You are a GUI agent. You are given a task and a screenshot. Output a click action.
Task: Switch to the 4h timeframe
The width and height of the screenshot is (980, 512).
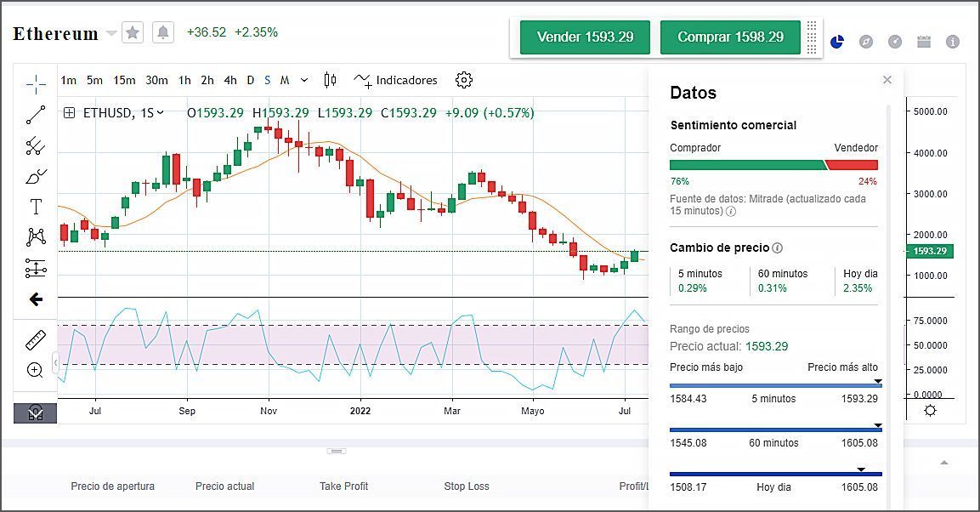(x=230, y=80)
